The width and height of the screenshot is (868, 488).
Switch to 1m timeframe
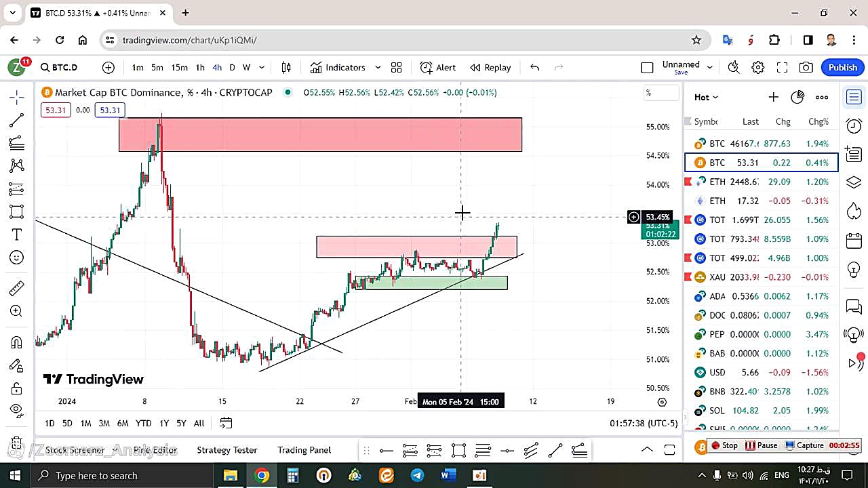pos(138,67)
